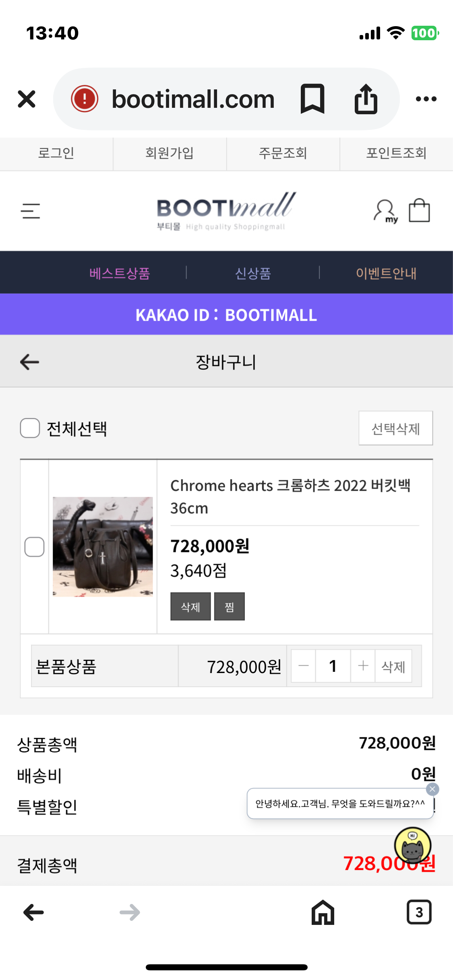Tap the share icon in address bar
Screen dimensions: 453x980
pos(366,99)
